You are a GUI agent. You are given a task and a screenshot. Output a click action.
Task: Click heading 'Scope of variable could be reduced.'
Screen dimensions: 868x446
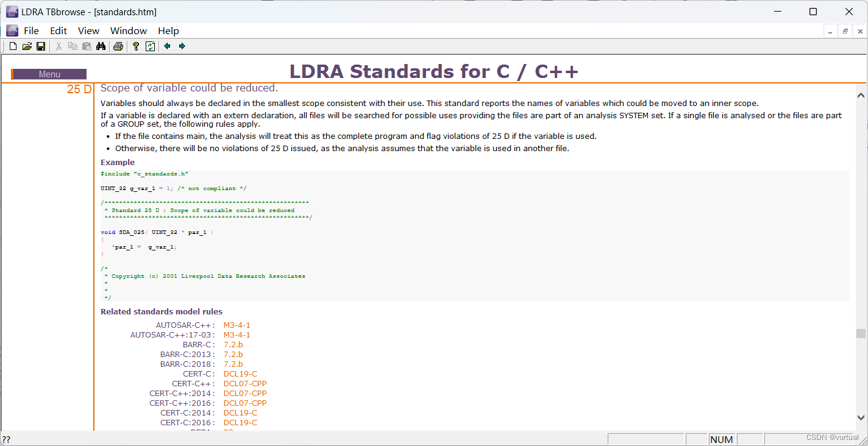pos(189,88)
